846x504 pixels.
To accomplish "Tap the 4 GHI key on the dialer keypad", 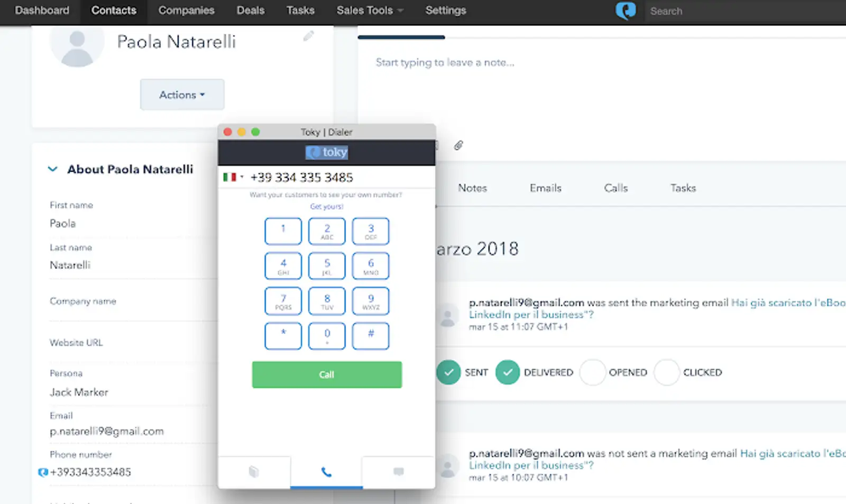I will (x=283, y=266).
